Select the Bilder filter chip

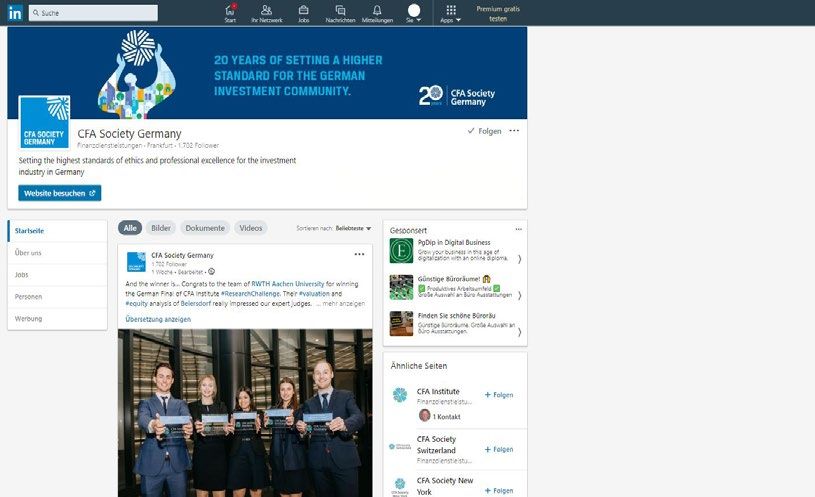point(161,228)
